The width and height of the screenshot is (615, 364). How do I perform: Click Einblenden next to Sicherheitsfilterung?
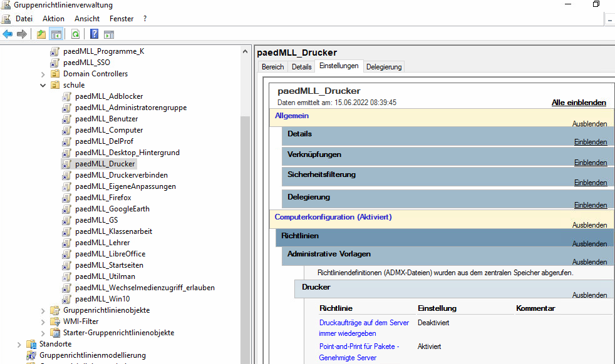590,183
